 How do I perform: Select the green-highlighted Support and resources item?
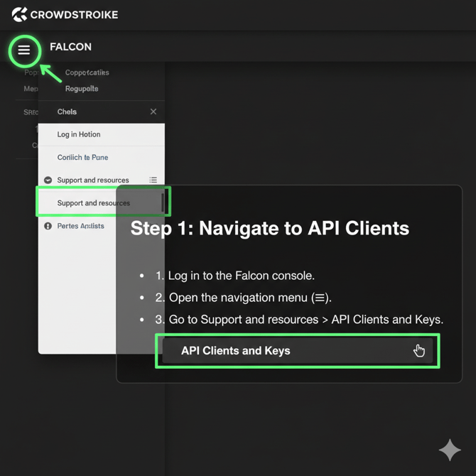94,203
